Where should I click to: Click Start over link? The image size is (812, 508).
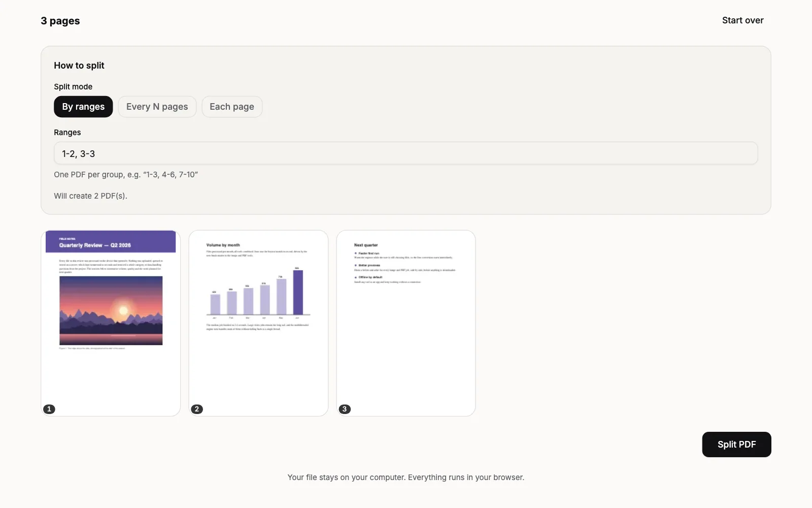pos(742,20)
